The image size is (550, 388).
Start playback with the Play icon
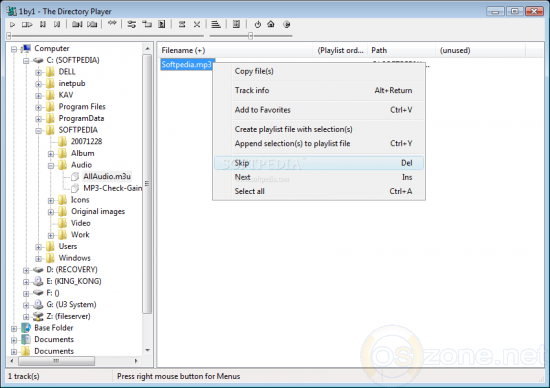click(x=13, y=25)
